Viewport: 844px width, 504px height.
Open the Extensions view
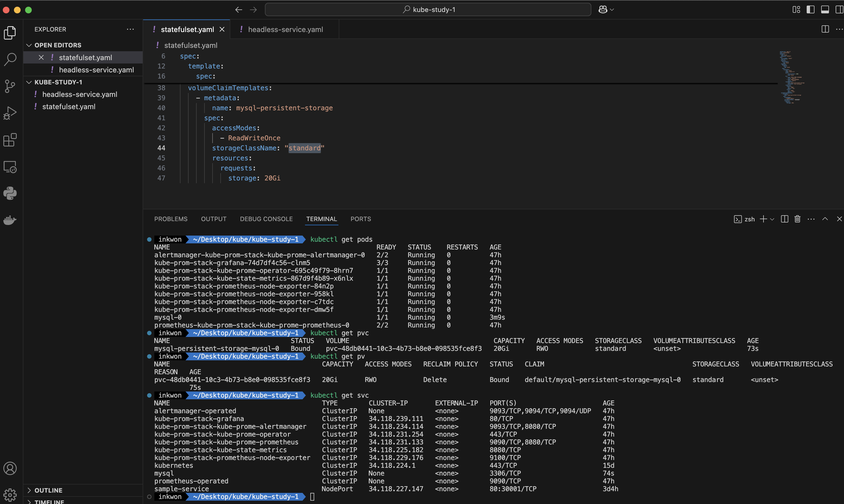coord(10,140)
